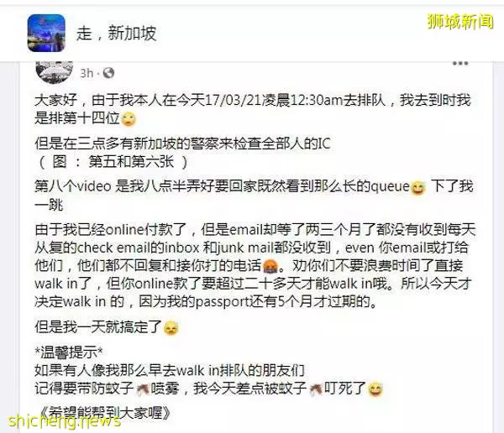Click the 《希望能帮到大家喔》 closing line

[106, 412]
